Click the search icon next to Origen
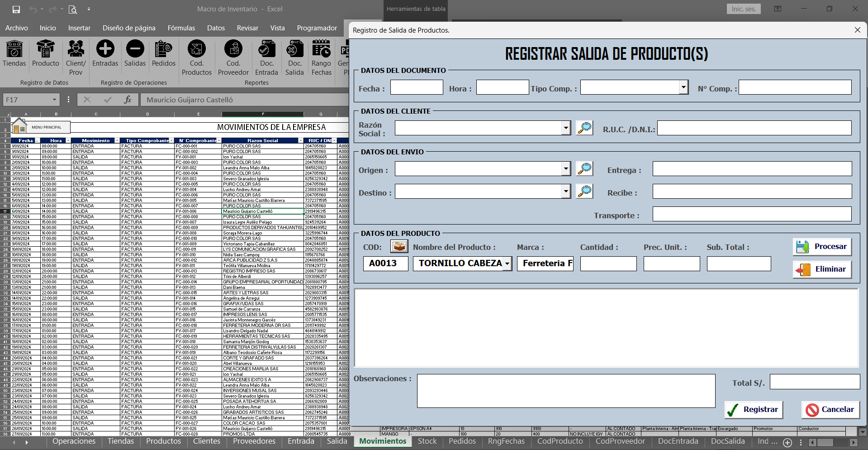This screenshot has height=450, width=868. pos(584,169)
